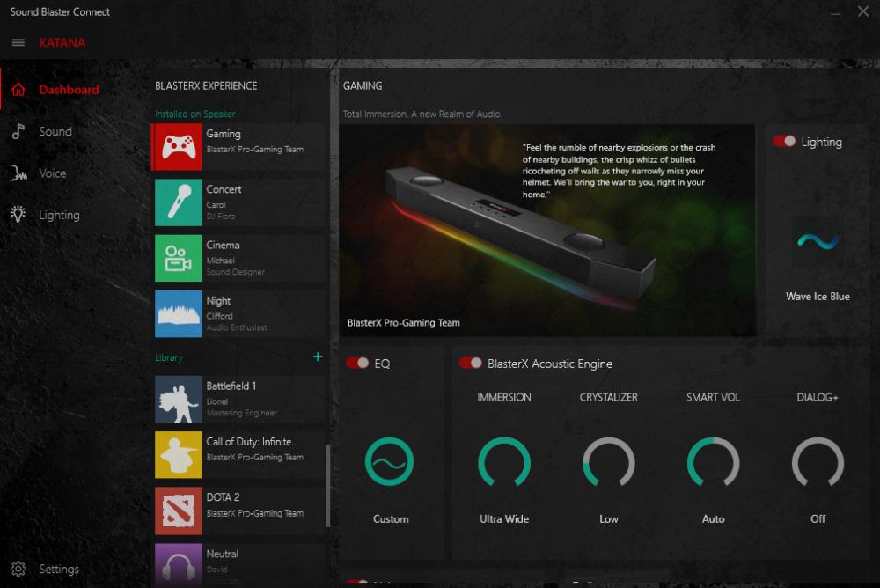Click the Custom EQ label
Image resolution: width=880 pixels, height=588 pixels.
tap(391, 519)
